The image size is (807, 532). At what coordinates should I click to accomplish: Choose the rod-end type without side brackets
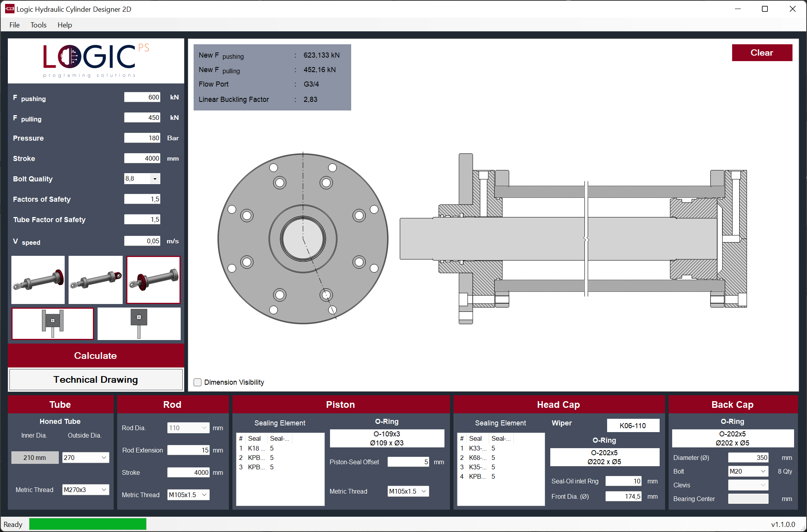tap(139, 324)
